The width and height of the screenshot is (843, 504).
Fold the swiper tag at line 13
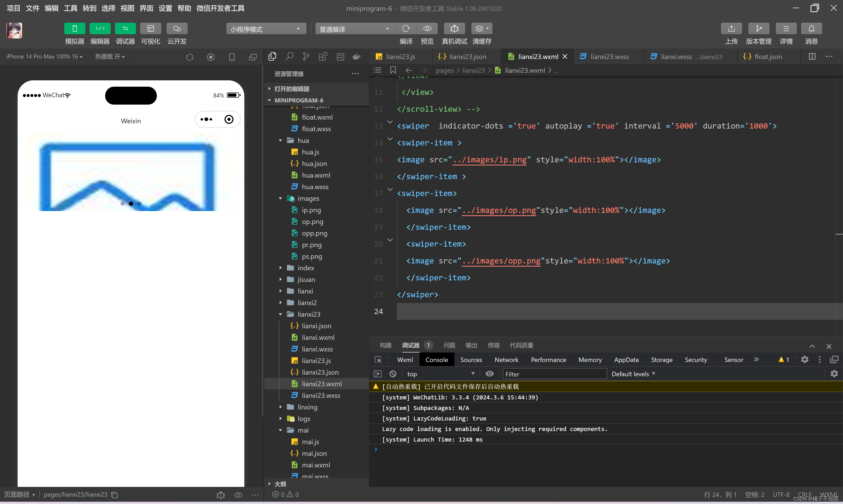click(x=390, y=121)
